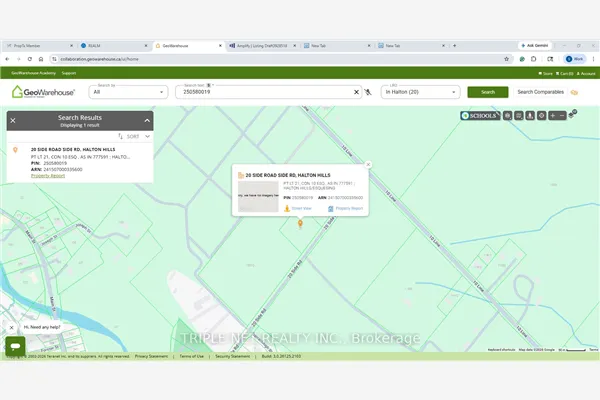Open a new browser tab with plus
Screen dimensions: 600x400
click(454, 46)
